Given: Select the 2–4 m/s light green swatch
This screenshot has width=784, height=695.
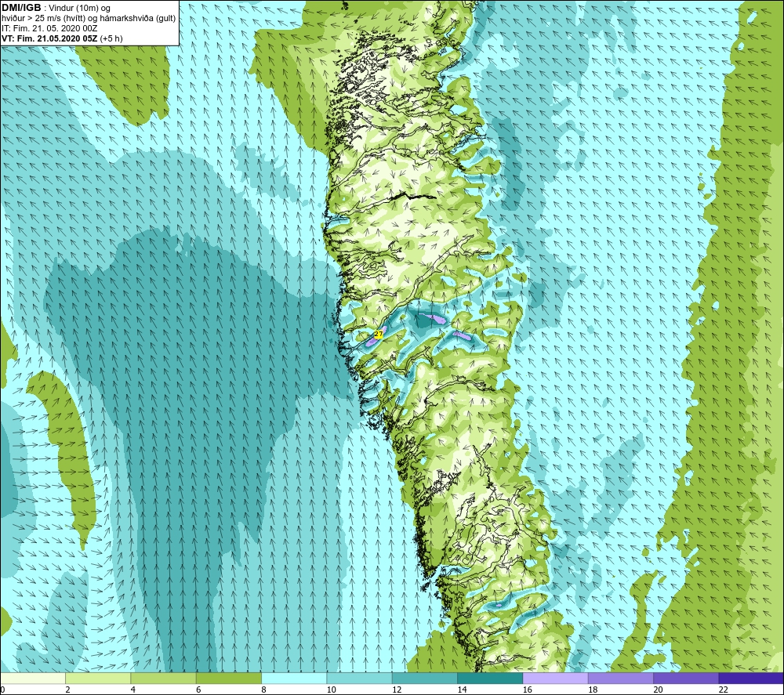Looking at the screenshot, I should (98, 678).
